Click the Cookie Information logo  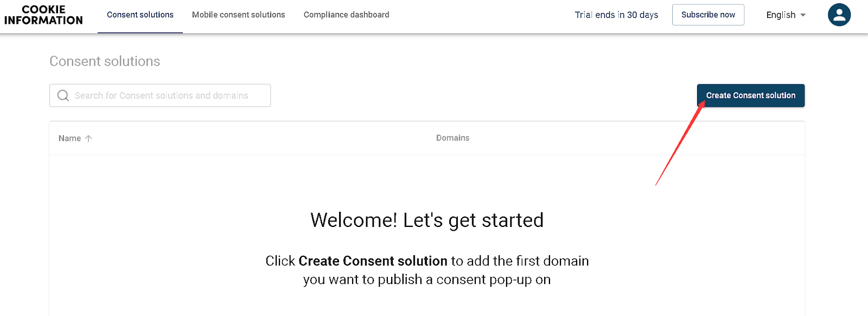tap(43, 15)
